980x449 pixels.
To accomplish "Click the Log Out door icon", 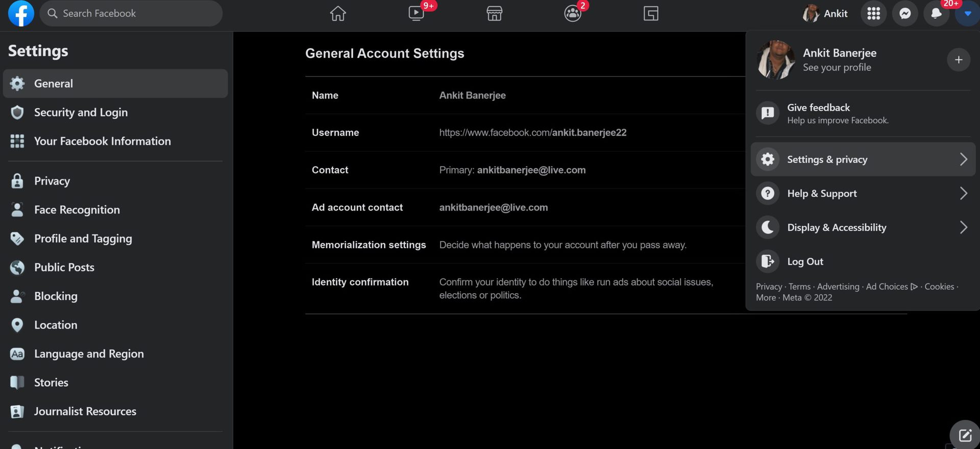I will coord(768,261).
